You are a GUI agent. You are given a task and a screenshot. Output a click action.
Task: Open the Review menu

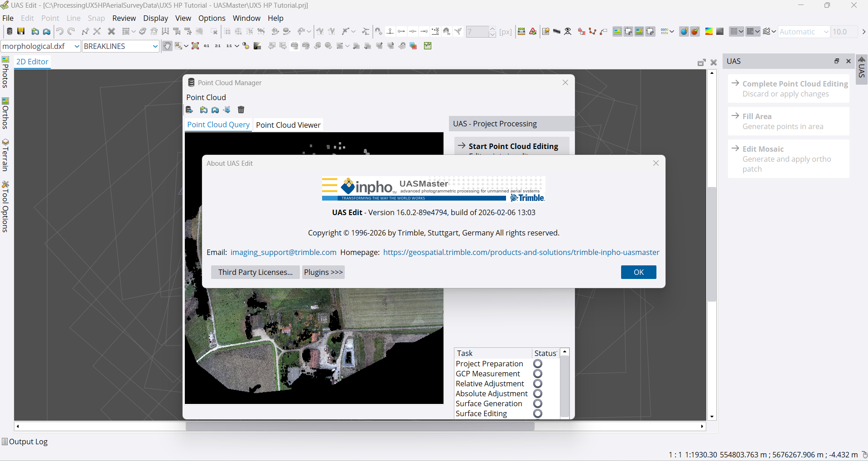click(124, 18)
